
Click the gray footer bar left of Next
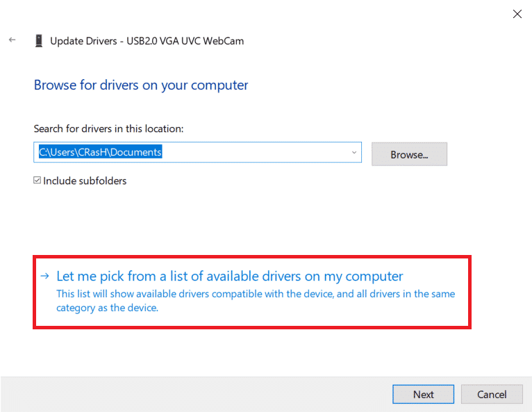(194, 394)
